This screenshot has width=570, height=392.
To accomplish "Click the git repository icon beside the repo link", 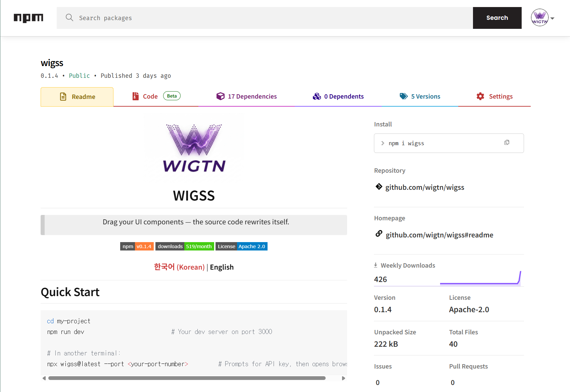I will click(378, 187).
